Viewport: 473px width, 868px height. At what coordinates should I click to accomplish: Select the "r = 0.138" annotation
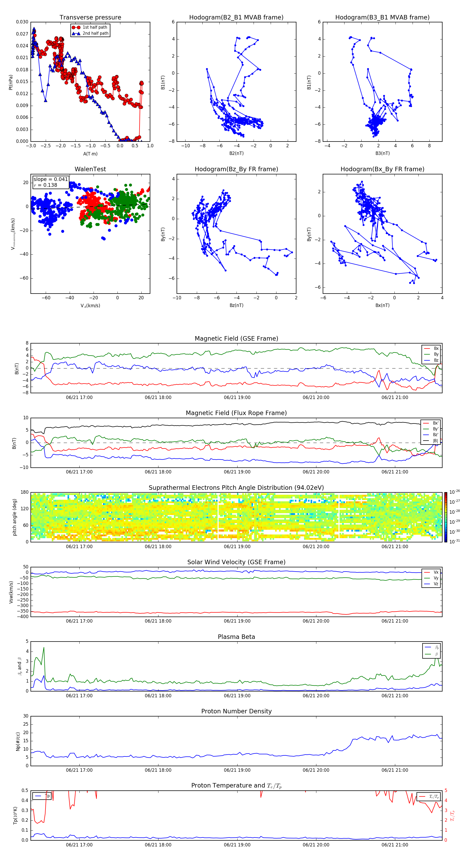[x=45, y=185]
